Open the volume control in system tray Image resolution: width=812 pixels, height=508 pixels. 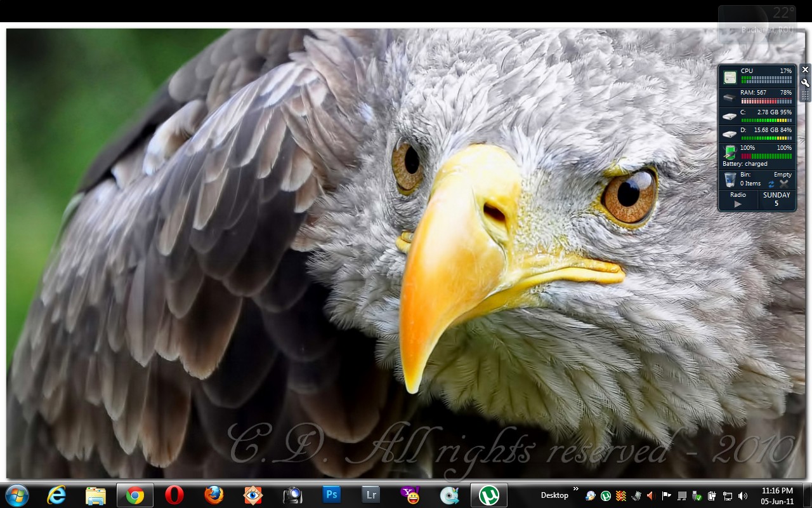point(743,495)
